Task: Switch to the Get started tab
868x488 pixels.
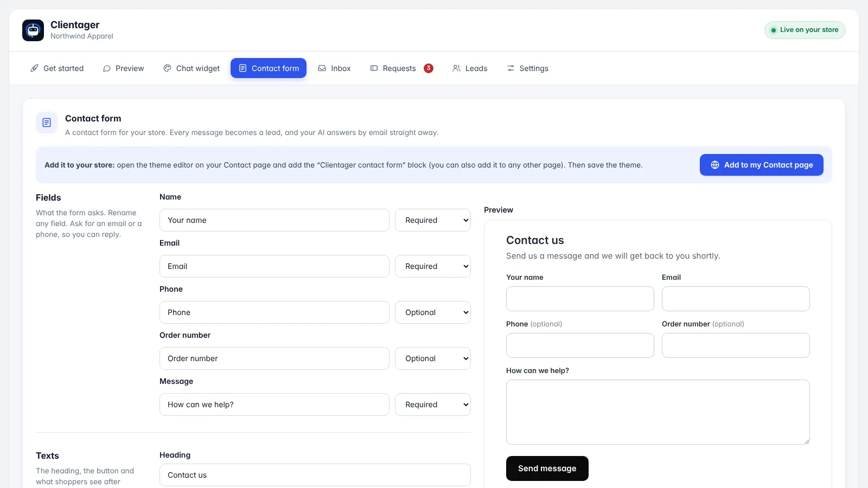Action: pos(57,68)
